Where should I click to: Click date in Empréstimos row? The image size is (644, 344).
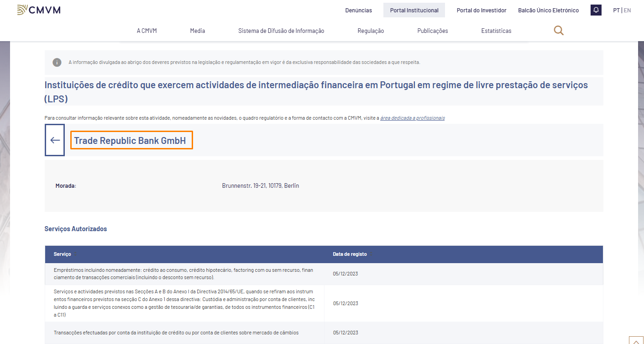(346, 274)
